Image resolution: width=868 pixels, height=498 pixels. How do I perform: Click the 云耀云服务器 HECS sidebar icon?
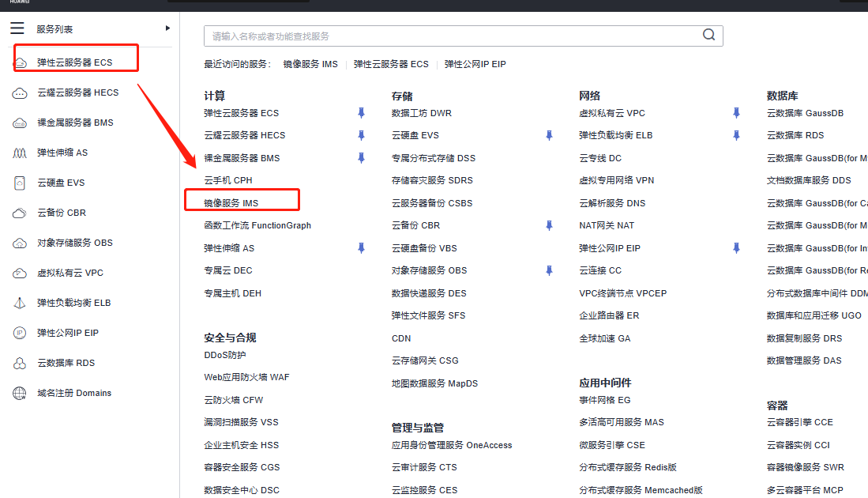pos(20,93)
